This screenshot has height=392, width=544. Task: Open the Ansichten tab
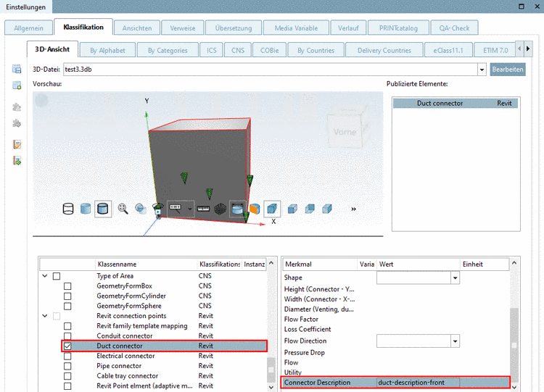[x=137, y=28]
